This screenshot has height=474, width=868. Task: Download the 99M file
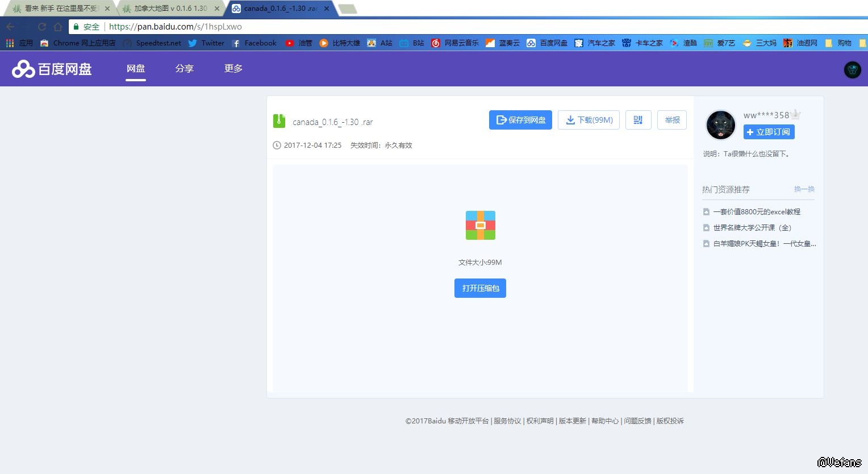(x=589, y=120)
